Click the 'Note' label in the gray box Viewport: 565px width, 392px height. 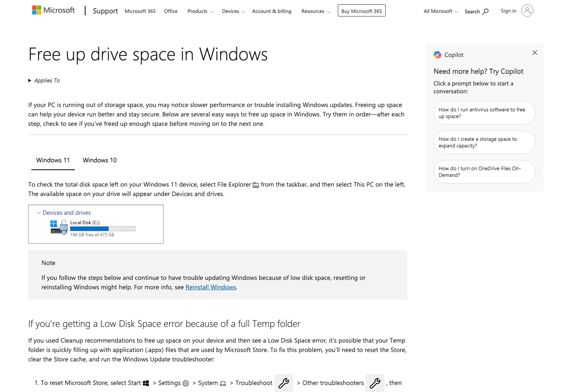tap(48, 263)
